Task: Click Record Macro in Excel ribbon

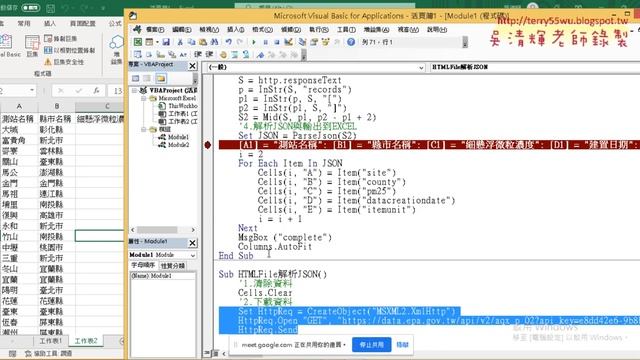Action: [x=60, y=39]
